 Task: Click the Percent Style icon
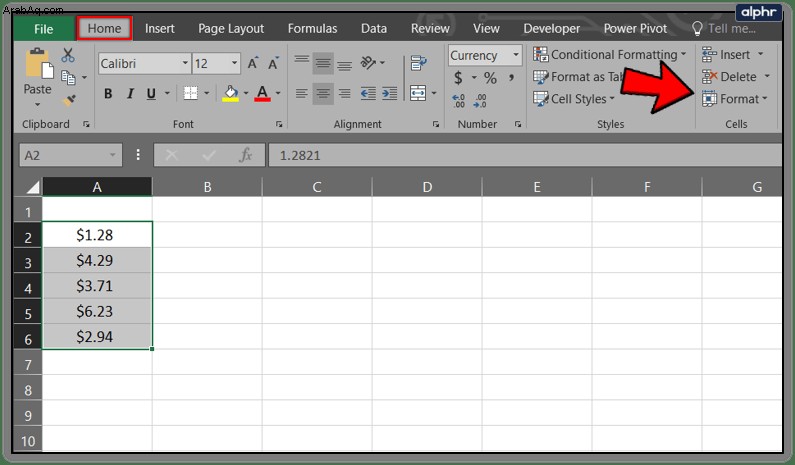click(490, 78)
